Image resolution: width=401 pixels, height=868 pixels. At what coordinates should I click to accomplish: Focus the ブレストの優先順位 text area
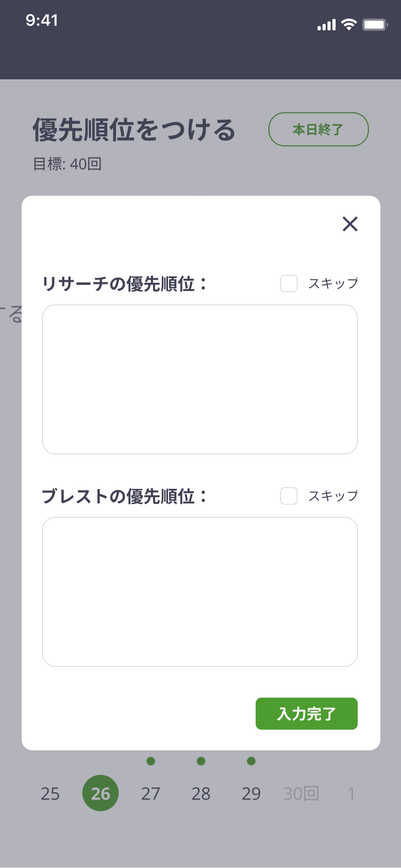[200, 592]
